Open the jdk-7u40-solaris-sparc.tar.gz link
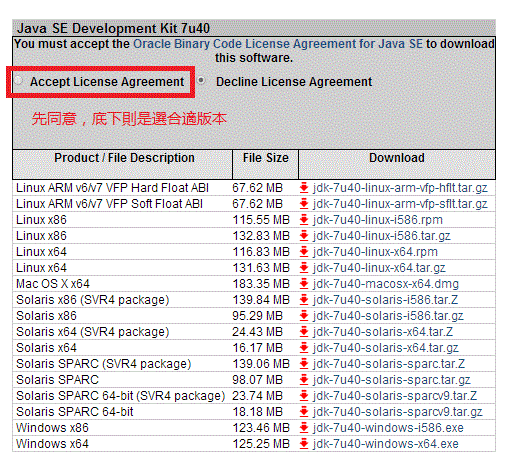Screen dimensions: 506x457 click(392, 380)
